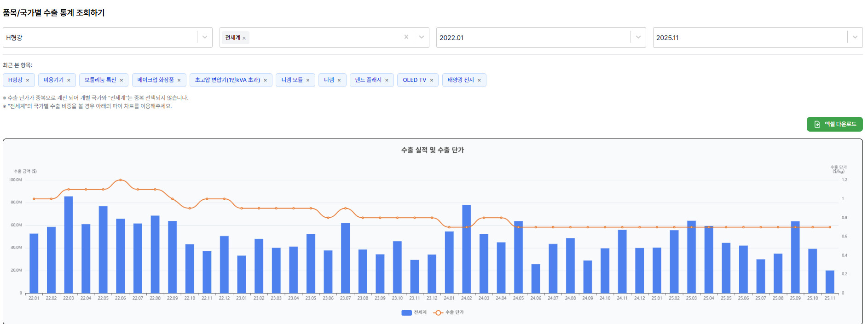This screenshot has width=868, height=324.
Task: Remove the H형강 recent item tag
Action: (x=28, y=81)
